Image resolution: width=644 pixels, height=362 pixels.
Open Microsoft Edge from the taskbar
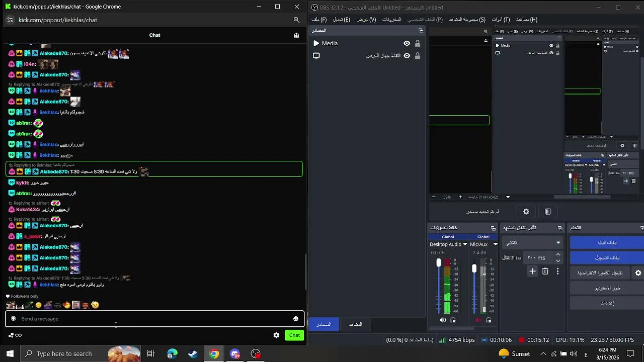click(x=172, y=354)
